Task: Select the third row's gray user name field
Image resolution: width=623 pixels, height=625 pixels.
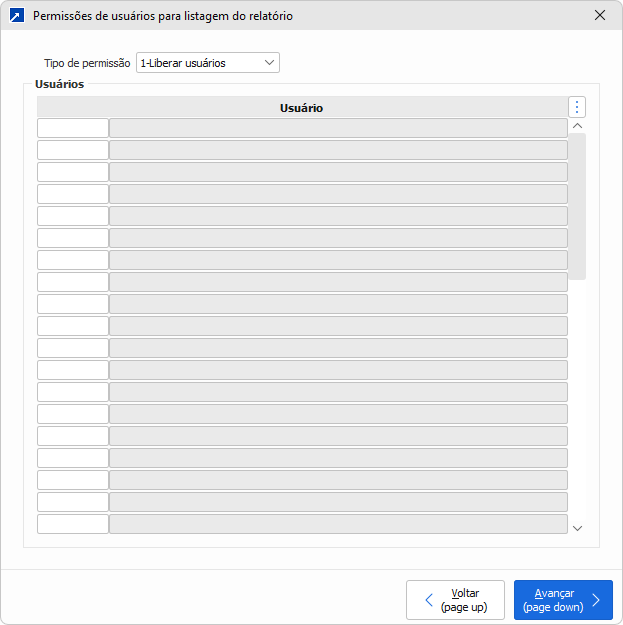Action: point(338,172)
